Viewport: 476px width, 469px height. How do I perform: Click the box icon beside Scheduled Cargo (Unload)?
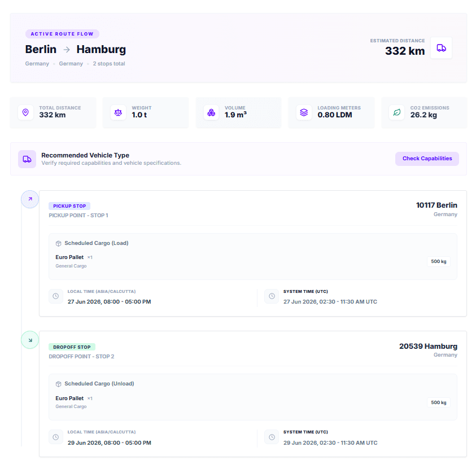pos(59,384)
